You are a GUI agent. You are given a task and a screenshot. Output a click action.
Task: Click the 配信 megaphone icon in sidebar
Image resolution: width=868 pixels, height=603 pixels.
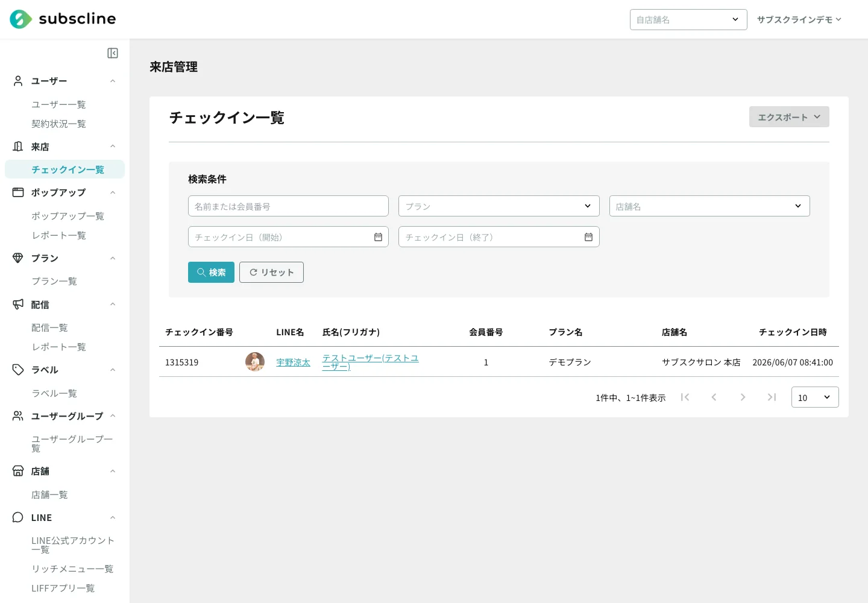pyautogui.click(x=18, y=305)
